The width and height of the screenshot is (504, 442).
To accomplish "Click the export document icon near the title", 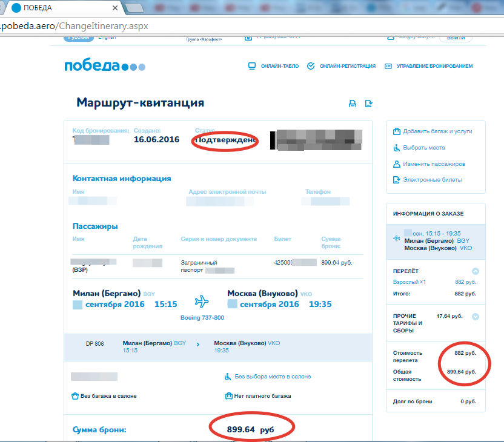I will coord(368,104).
